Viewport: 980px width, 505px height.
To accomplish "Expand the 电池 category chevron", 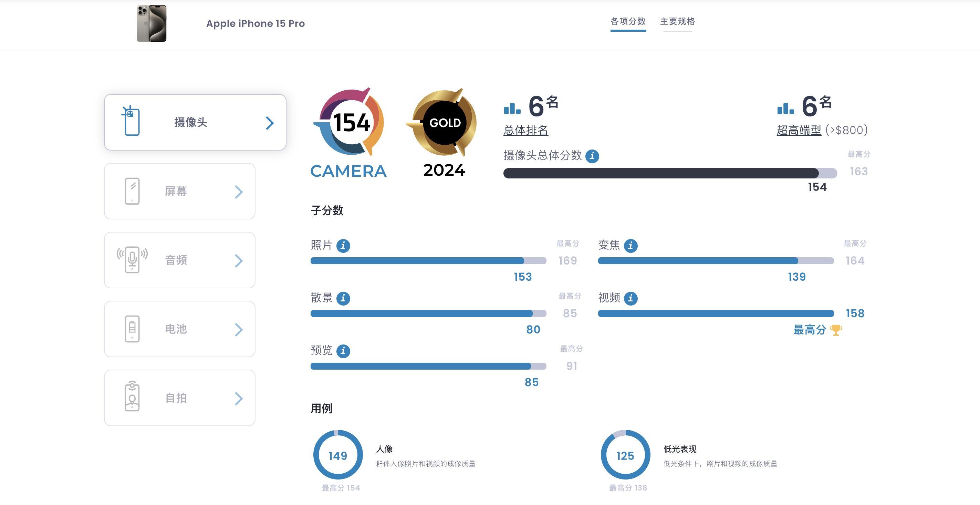I will coord(239,330).
